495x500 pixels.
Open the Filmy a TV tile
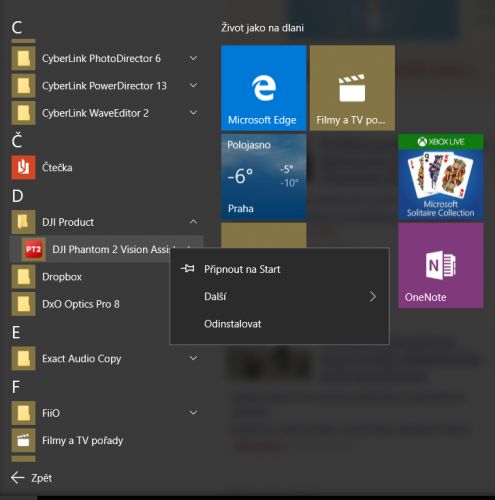click(352, 88)
